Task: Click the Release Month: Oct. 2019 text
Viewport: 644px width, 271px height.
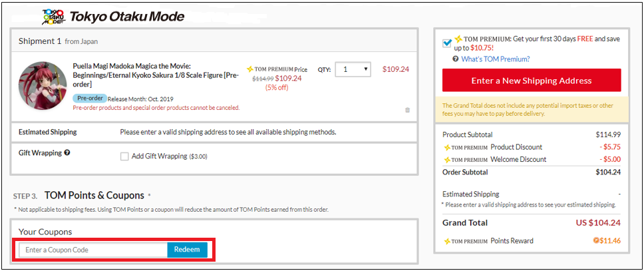Action: (x=140, y=99)
